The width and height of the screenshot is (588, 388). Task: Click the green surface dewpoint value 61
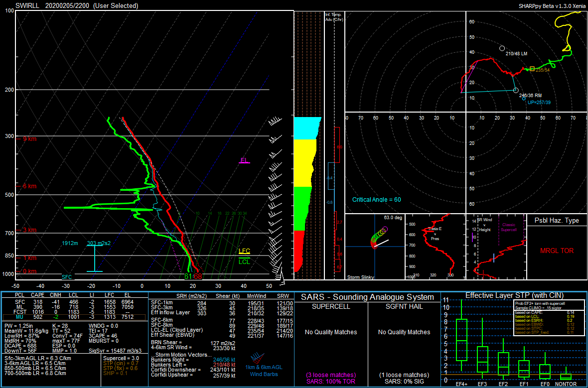[188, 276]
